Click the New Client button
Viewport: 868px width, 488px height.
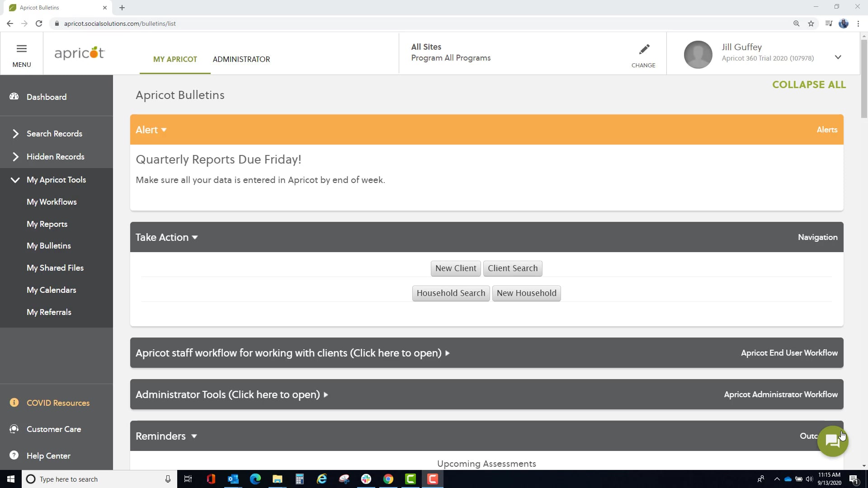455,268
